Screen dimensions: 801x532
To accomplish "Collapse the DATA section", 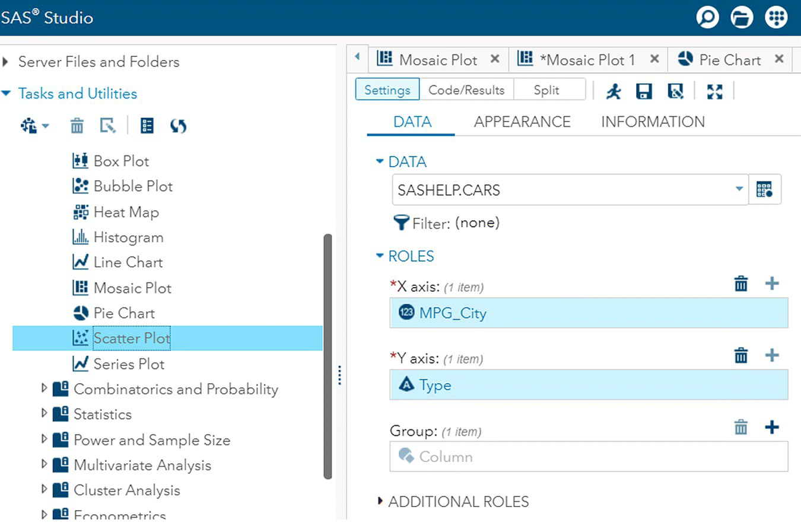I will [380, 161].
